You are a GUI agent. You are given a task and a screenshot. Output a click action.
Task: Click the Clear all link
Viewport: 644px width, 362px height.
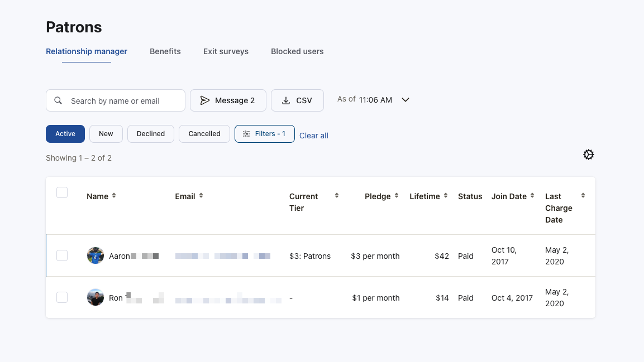(313, 135)
